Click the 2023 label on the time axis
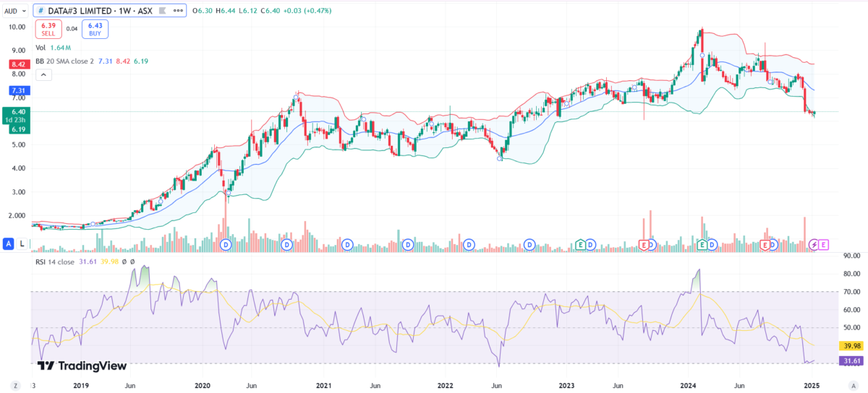This screenshot has width=868, height=393. coord(567,386)
